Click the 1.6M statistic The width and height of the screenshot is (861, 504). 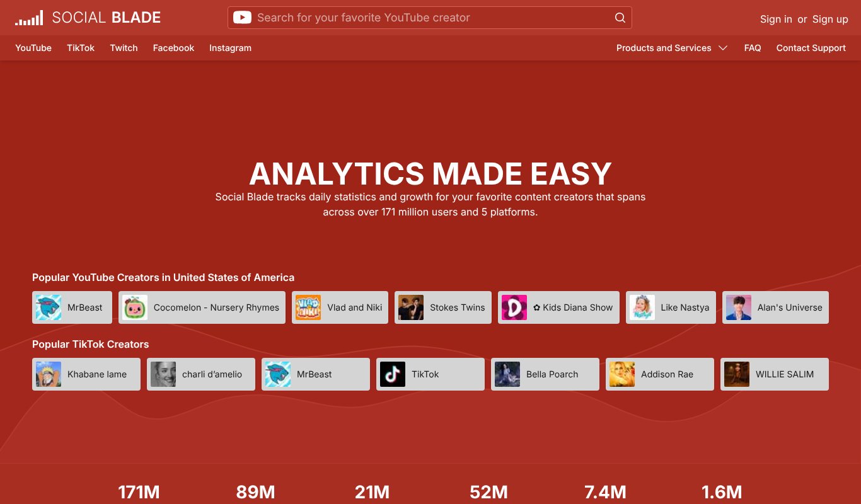[x=722, y=492]
